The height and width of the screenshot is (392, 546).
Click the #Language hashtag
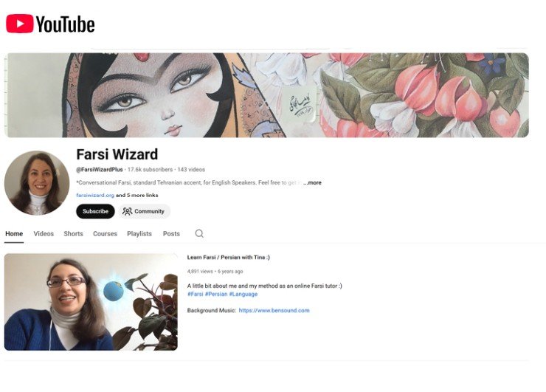point(243,294)
